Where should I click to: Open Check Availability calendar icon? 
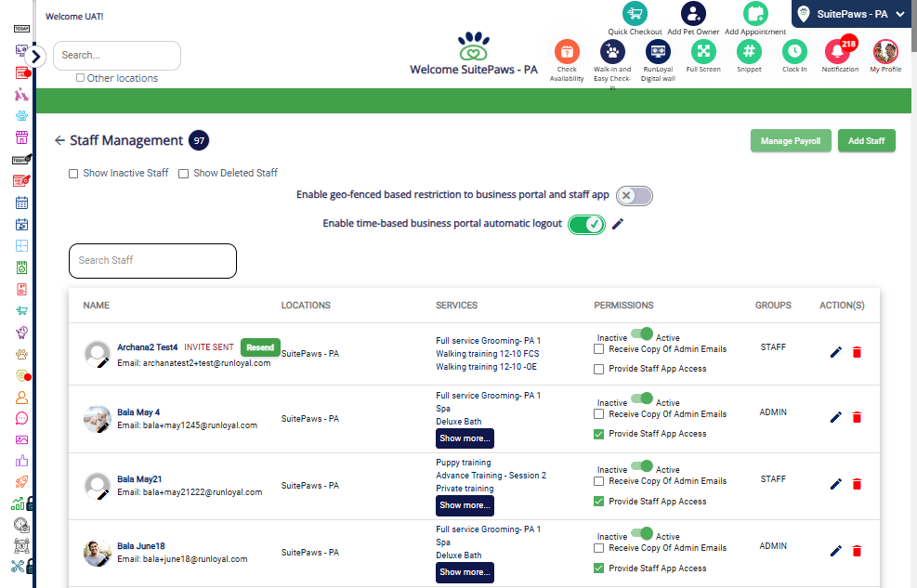click(567, 52)
